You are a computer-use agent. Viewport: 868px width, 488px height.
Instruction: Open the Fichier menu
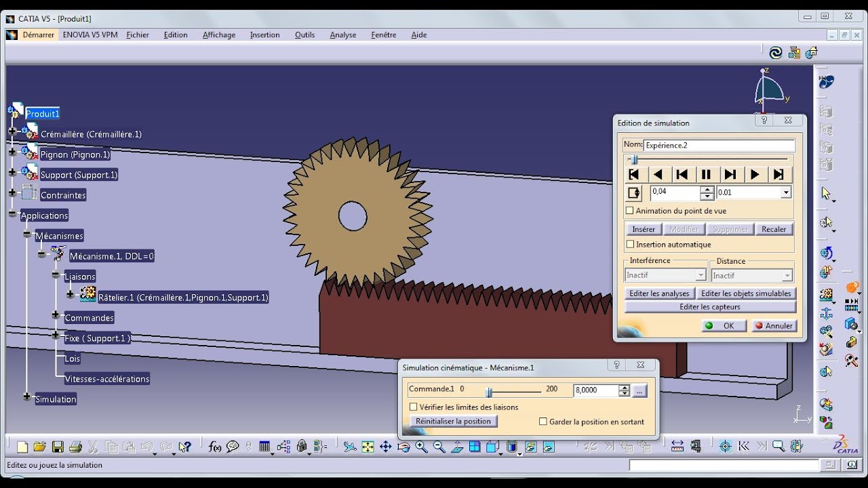[x=138, y=35]
